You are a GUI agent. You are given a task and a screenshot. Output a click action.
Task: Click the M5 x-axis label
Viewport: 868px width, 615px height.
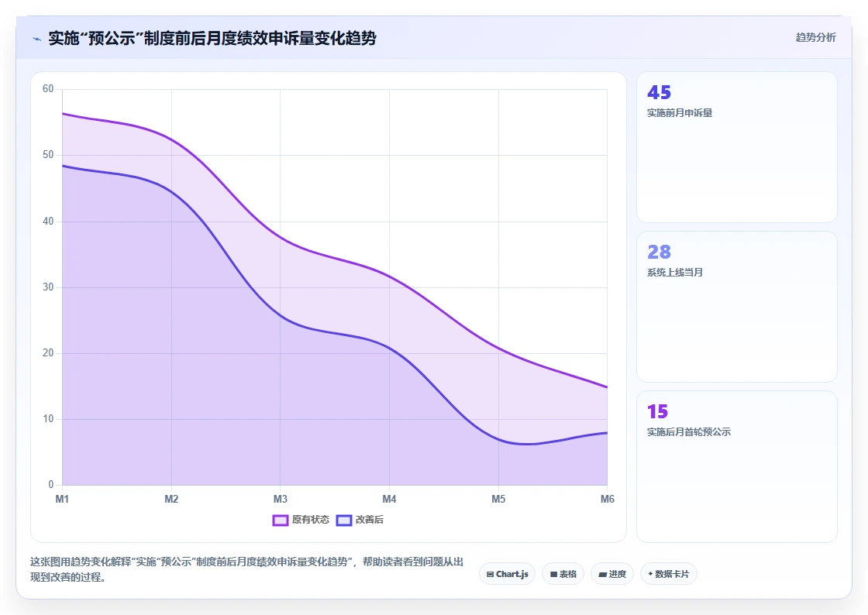[498, 500]
